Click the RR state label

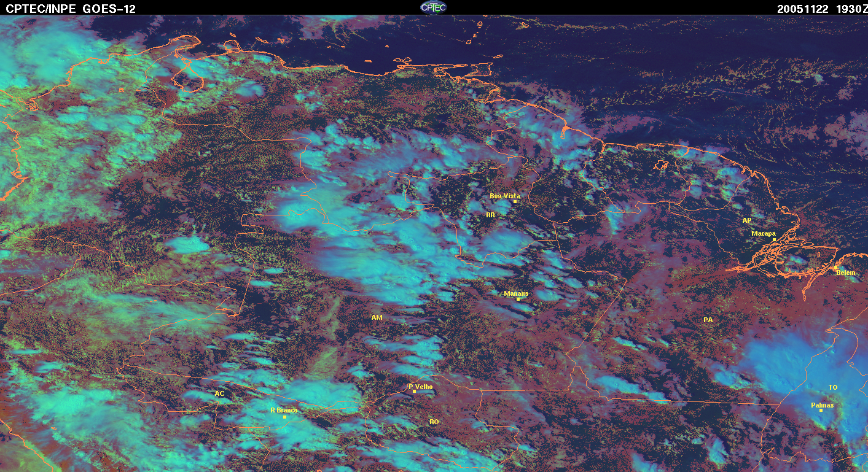(490, 215)
